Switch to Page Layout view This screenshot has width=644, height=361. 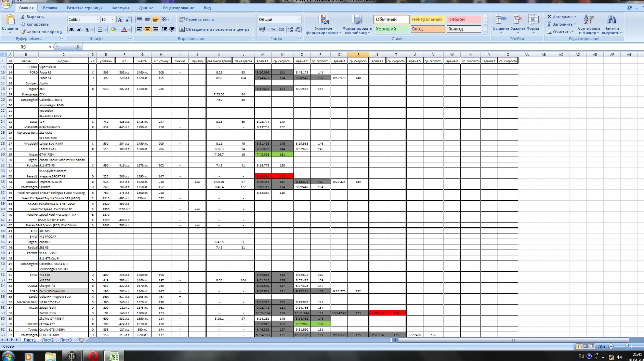click(x=585, y=346)
